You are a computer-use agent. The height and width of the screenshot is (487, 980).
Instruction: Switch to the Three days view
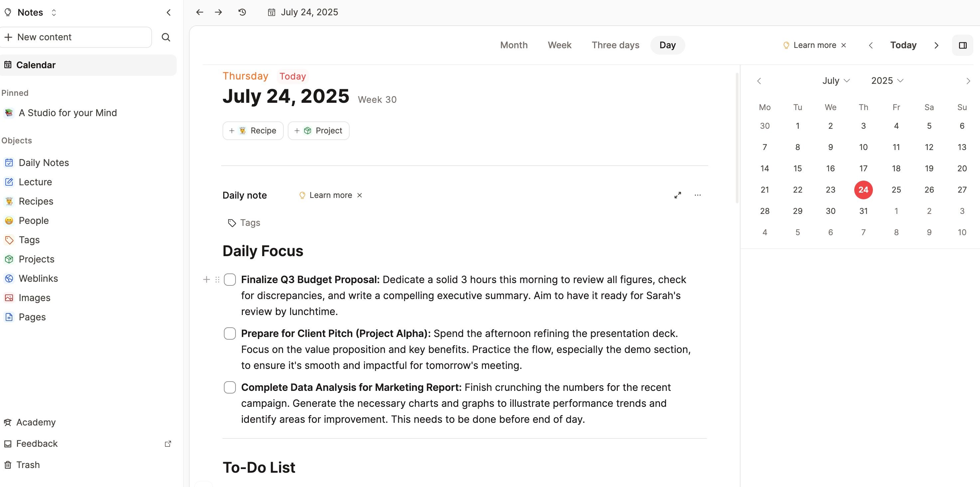tap(615, 45)
